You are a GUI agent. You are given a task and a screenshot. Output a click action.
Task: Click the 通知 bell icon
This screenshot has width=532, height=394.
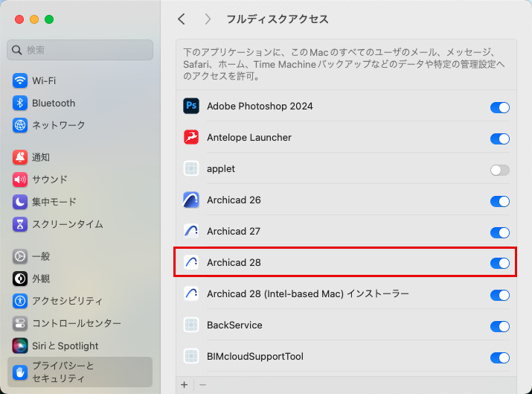tap(20, 157)
